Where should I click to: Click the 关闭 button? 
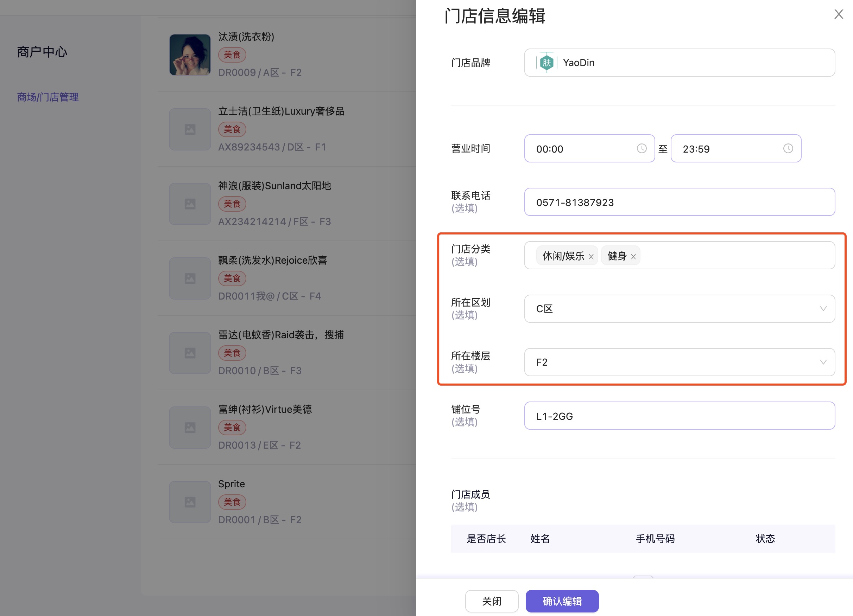click(x=492, y=601)
